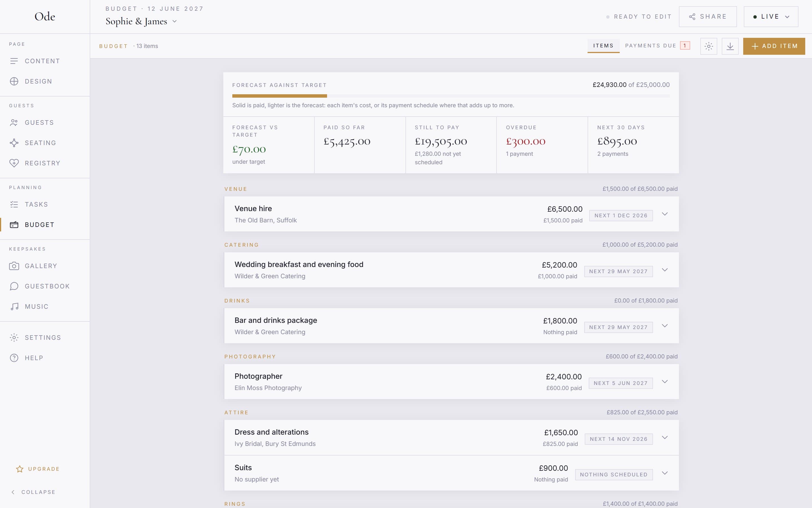Click the Guestbook speech bubble icon
The width and height of the screenshot is (812, 508).
14,286
